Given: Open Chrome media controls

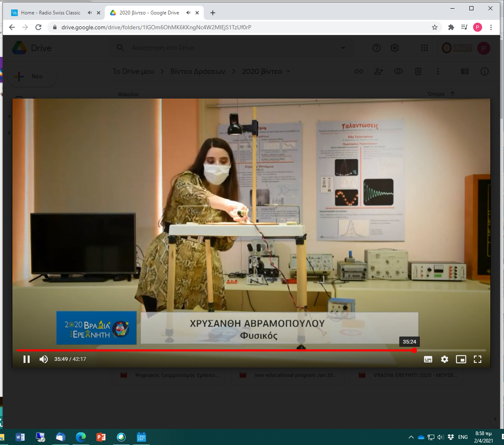Looking at the screenshot, I should coord(464,27).
